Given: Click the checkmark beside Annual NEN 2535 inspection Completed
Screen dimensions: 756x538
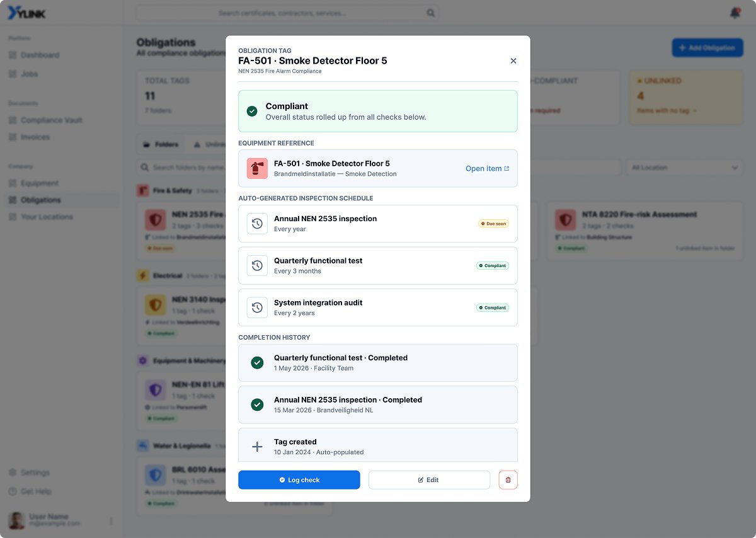Looking at the screenshot, I should [x=257, y=404].
